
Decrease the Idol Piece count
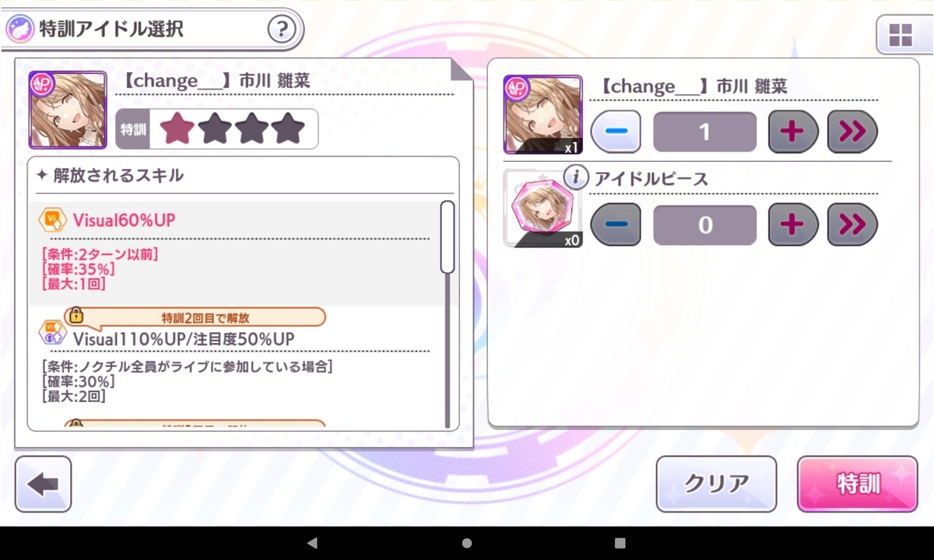[616, 225]
